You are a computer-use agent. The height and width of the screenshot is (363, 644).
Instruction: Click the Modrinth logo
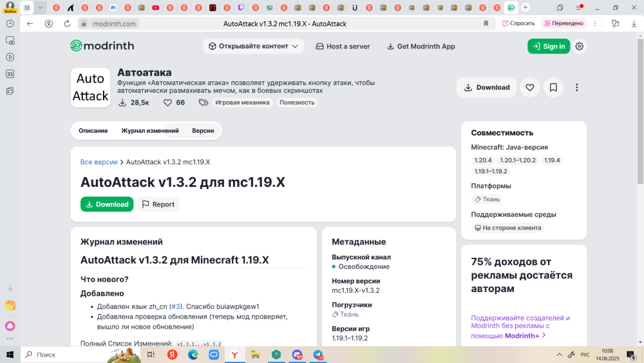point(102,46)
